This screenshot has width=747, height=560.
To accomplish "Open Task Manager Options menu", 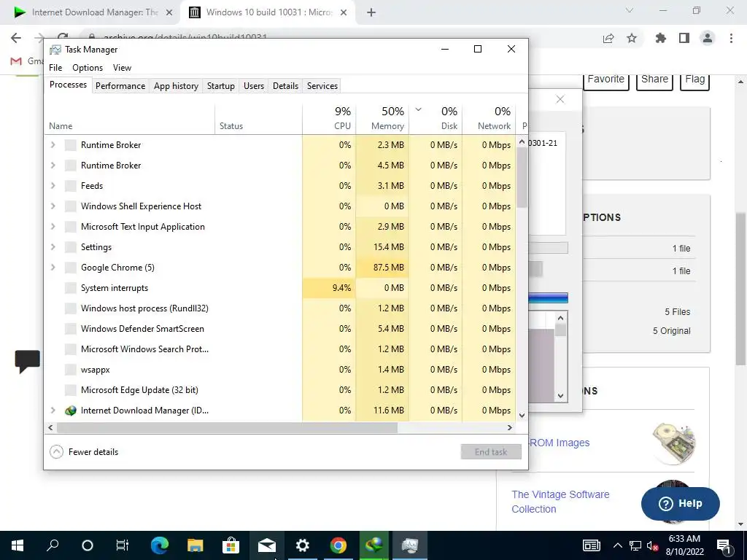I will coord(88,68).
